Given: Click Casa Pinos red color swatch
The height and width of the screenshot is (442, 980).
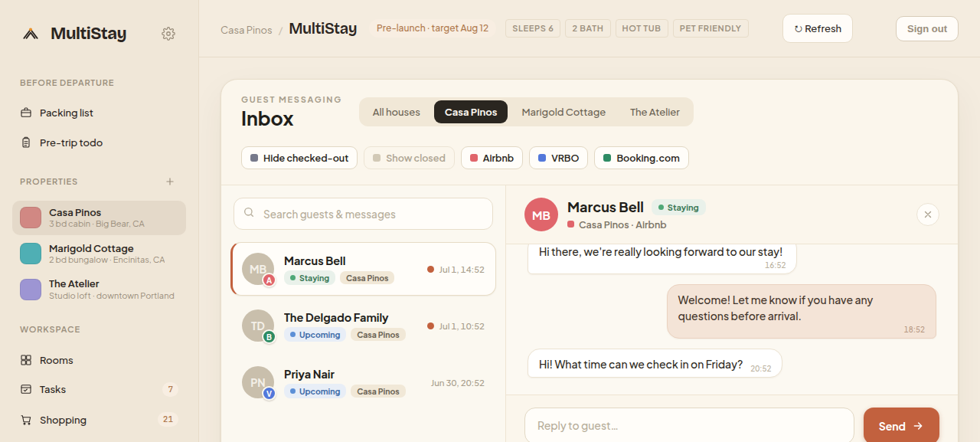Looking at the screenshot, I should pos(31,218).
